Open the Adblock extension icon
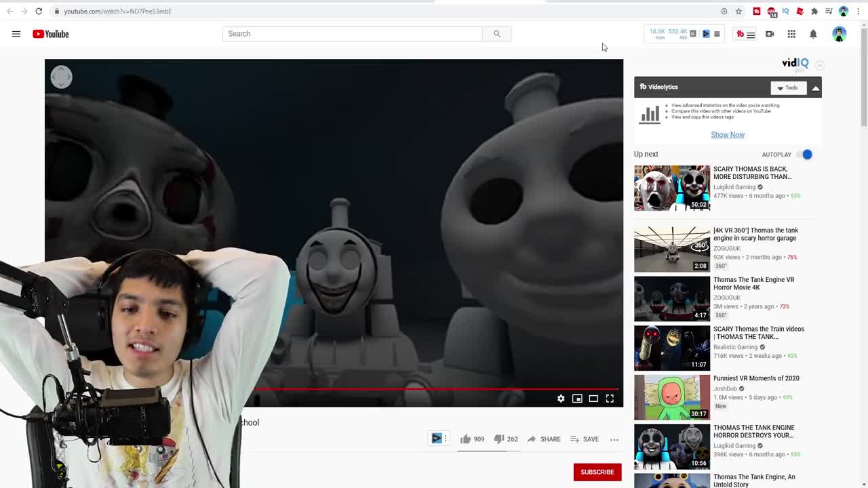868x488 pixels. tap(772, 11)
